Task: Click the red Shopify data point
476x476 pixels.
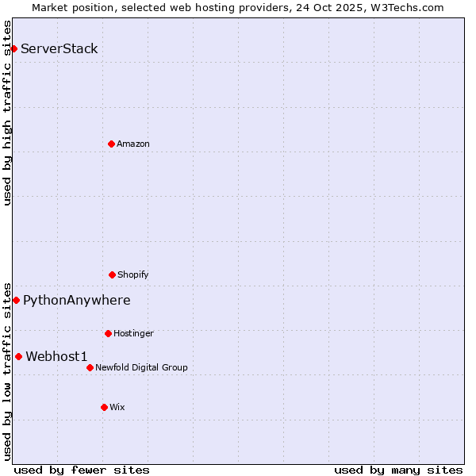Action: tap(112, 274)
